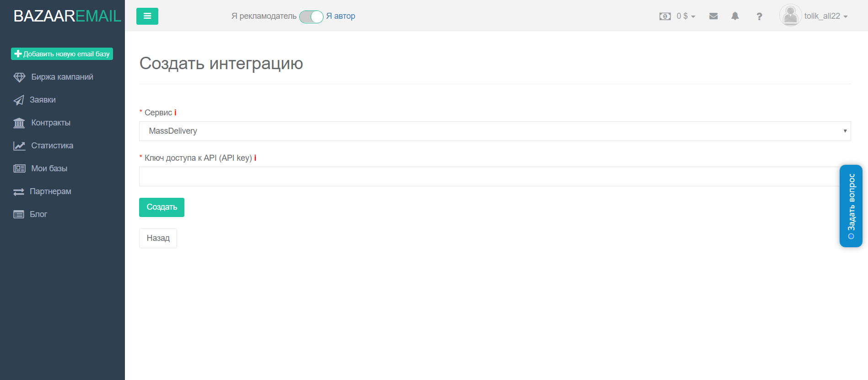Image resolution: width=868 pixels, height=380 pixels.
Task: Click the money balance icon
Action: pos(664,16)
